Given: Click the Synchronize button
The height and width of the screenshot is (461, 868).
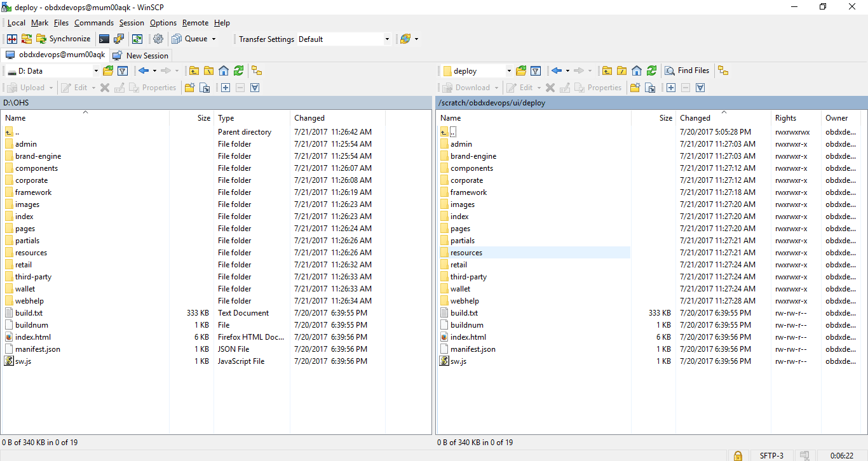Looking at the screenshot, I should click(x=64, y=39).
